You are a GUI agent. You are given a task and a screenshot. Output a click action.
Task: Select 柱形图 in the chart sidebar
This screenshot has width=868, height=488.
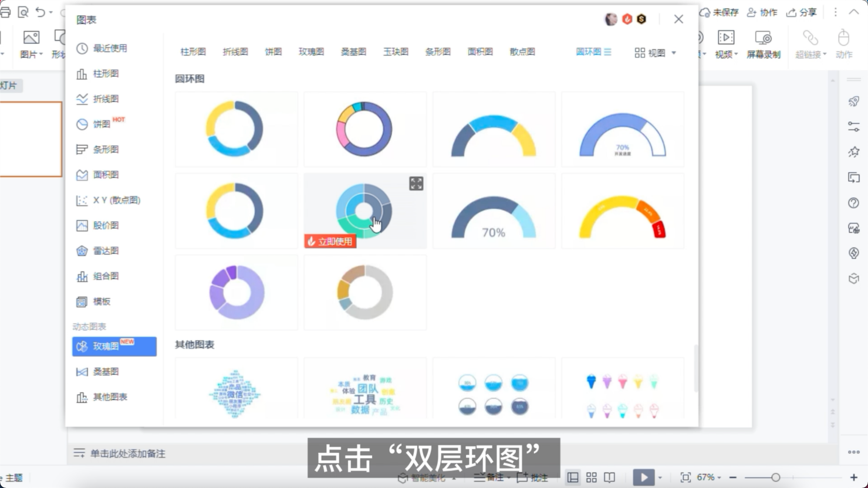97,73
